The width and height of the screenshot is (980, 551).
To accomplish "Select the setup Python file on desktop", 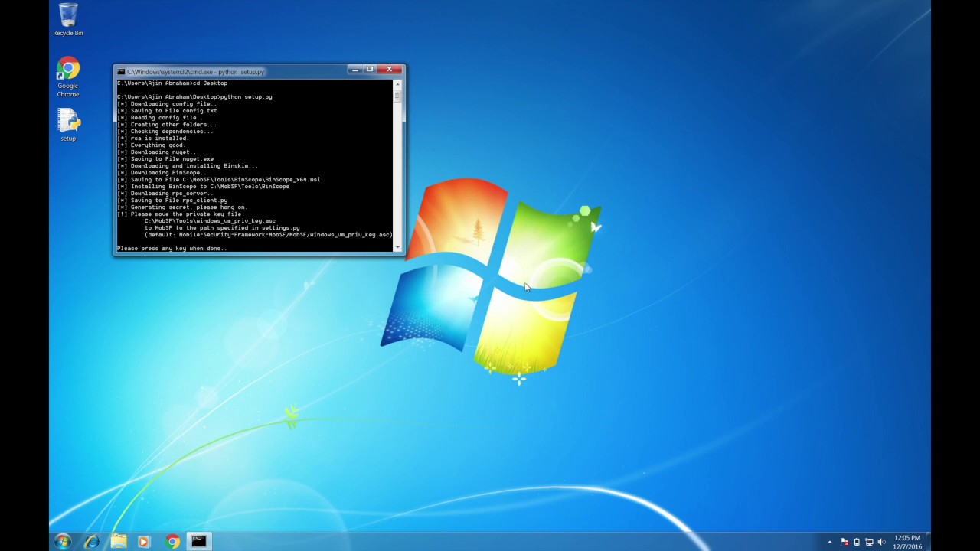I will coord(68,125).
